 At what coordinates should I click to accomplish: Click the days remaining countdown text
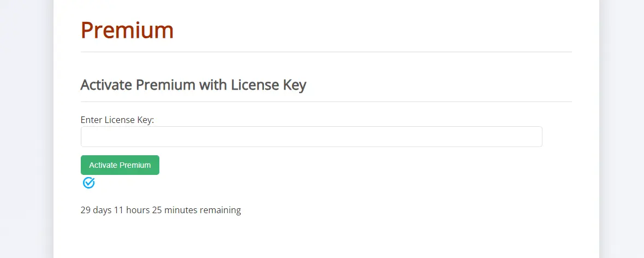click(x=160, y=210)
